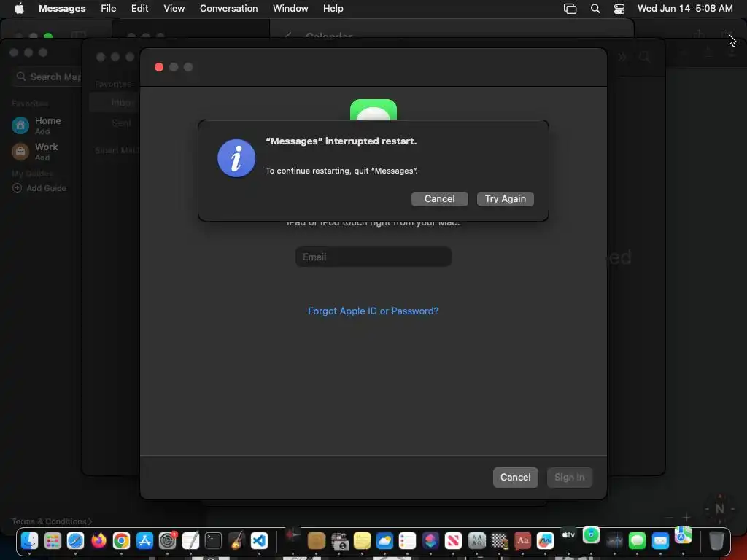Image resolution: width=747 pixels, height=560 pixels.
Task: Open Firefox from the Dock
Action: point(98,541)
